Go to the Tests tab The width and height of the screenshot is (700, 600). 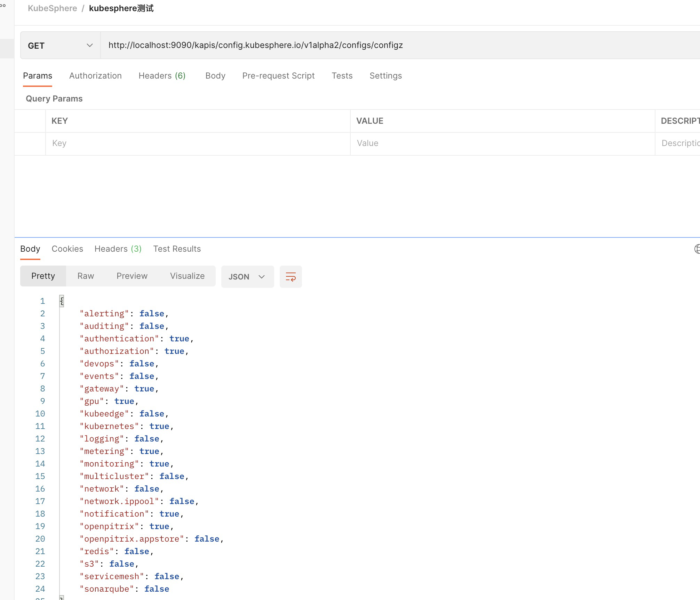[342, 76]
